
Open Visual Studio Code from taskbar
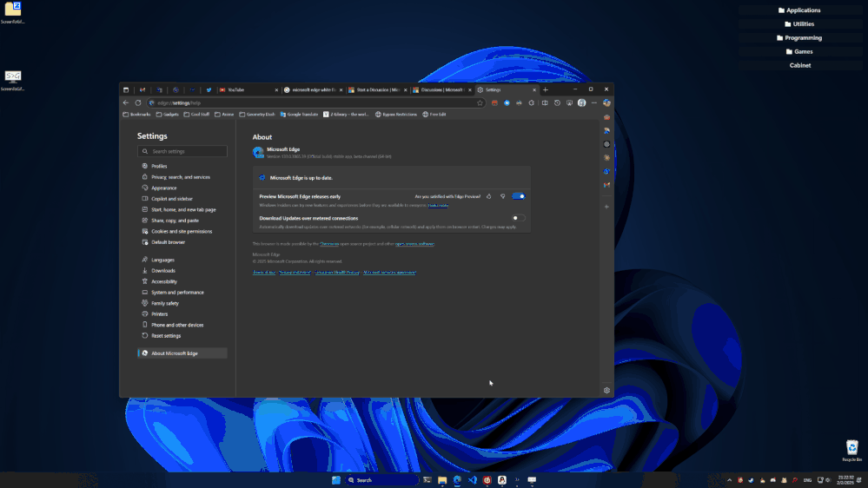(472, 479)
